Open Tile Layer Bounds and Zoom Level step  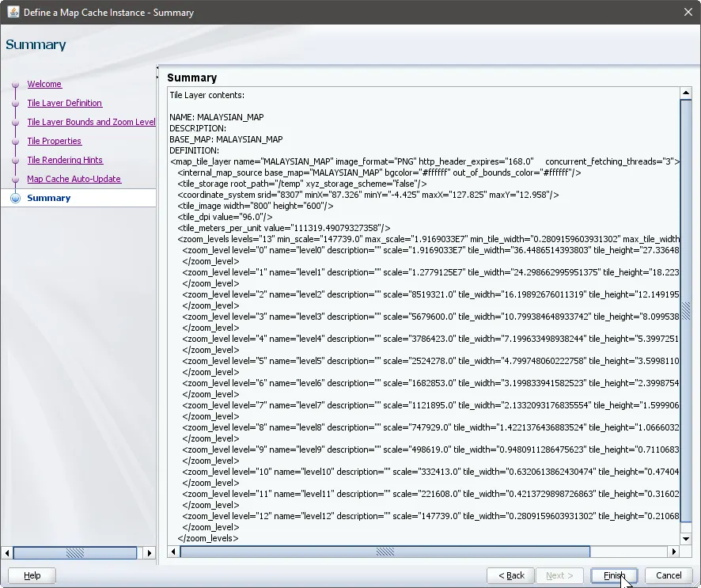[x=91, y=122]
